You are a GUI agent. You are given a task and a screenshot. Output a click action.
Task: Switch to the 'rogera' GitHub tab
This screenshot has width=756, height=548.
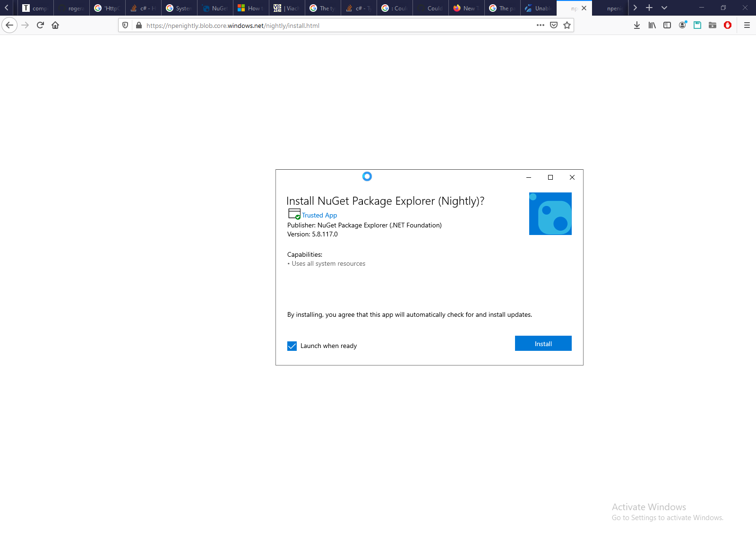pyautogui.click(x=71, y=8)
